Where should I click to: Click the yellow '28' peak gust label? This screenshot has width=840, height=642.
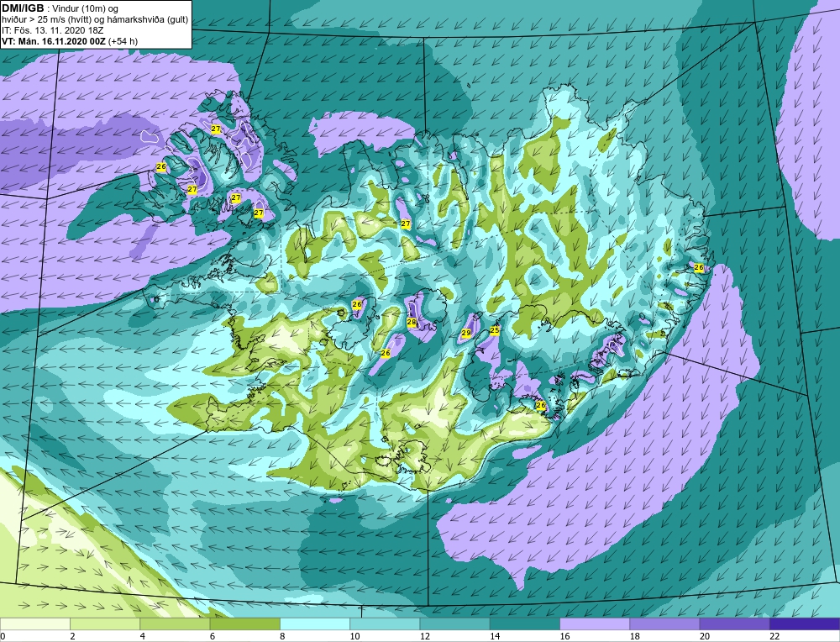tap(412, 322)
